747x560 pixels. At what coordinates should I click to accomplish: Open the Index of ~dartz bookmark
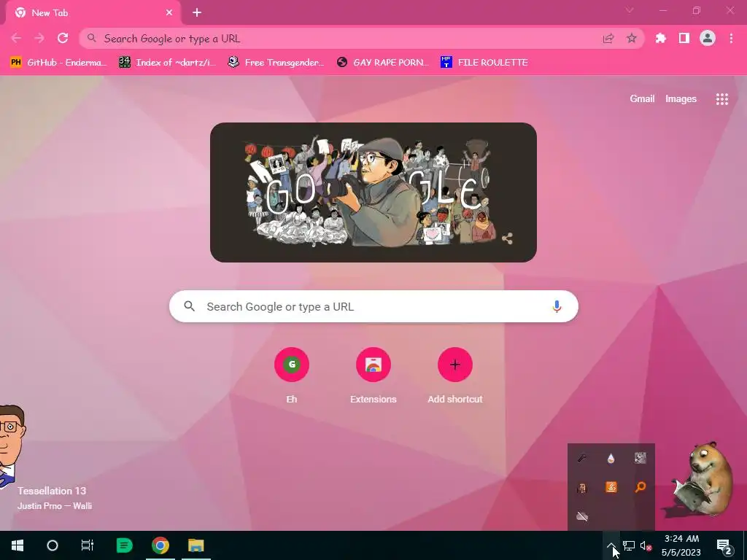point(167,63)
